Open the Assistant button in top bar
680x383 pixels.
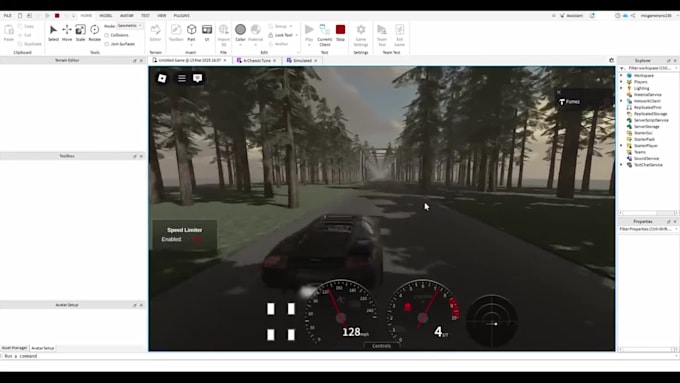(572, 16)
